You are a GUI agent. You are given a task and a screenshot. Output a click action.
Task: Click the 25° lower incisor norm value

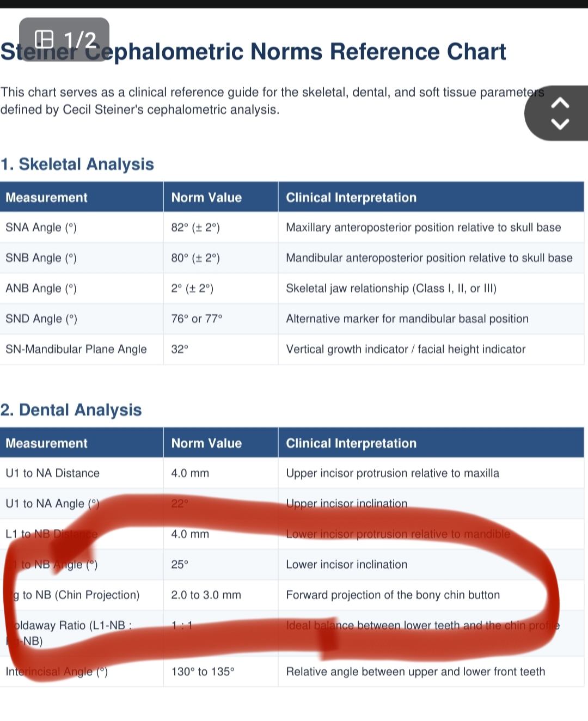click(180, 565)
